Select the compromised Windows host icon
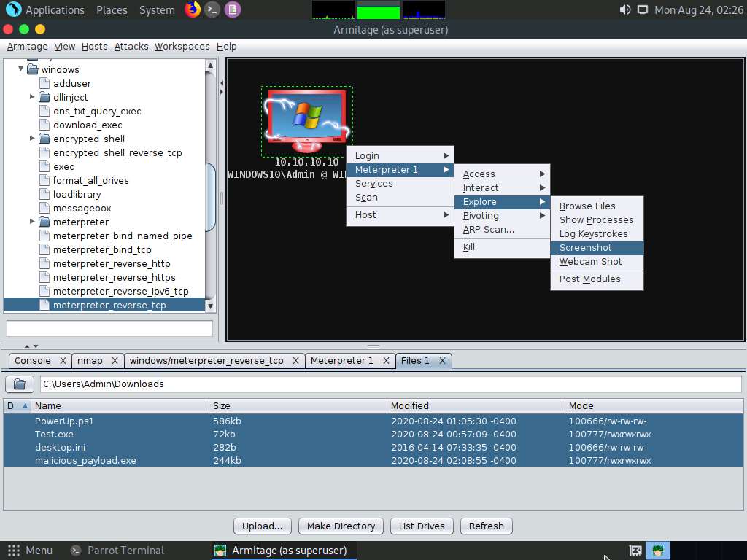The image size is (747, 560). (x=307, y=122)
